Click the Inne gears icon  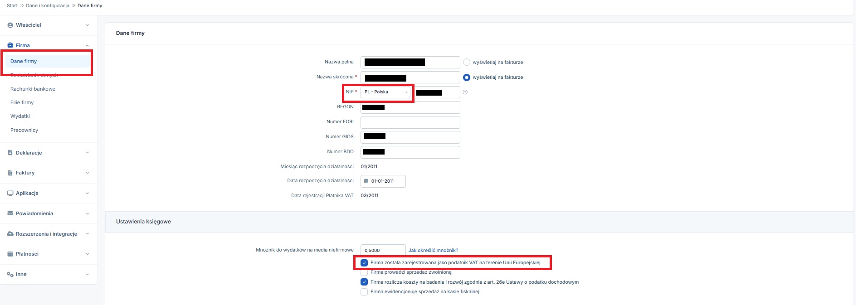(10, 274)
